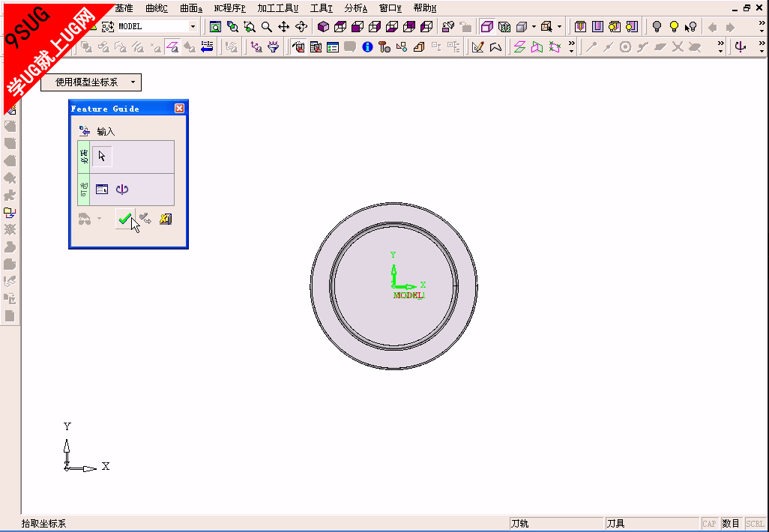Click the blue information icon
The width and height of the screenshot is (769, 532).
(367, 47)
